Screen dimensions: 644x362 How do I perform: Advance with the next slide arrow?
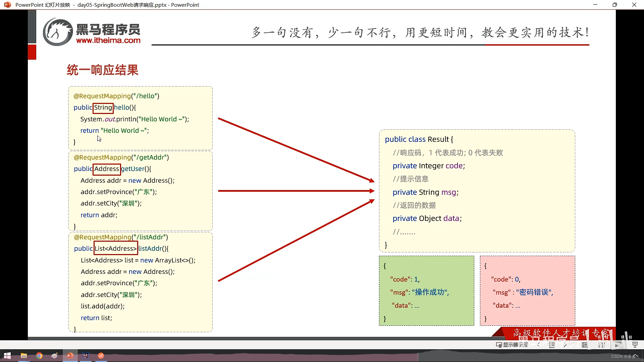(x=565, y=345)
